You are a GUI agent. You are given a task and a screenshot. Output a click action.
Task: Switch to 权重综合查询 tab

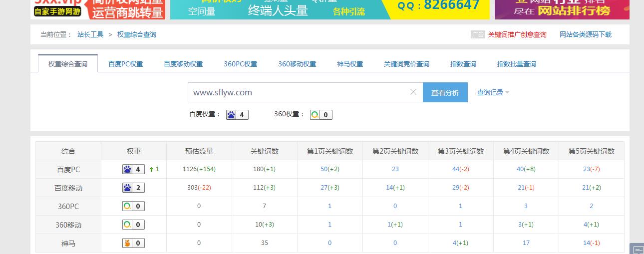click(68, 64)
